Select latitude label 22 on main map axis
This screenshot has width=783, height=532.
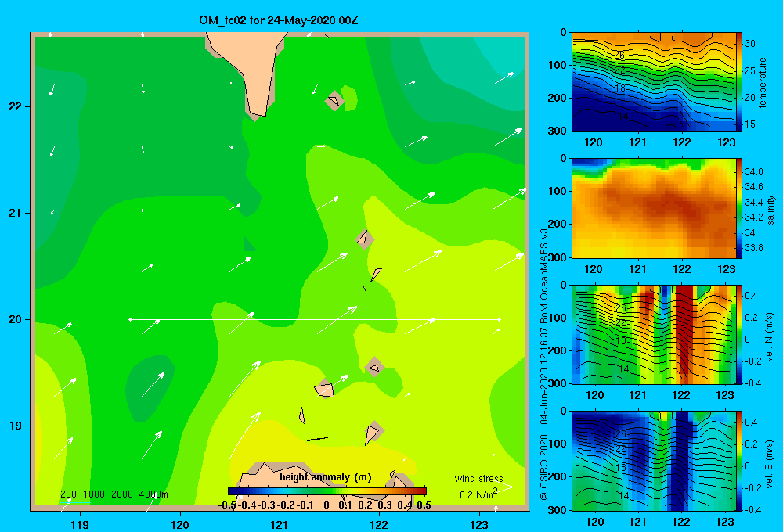pos(15,106)
